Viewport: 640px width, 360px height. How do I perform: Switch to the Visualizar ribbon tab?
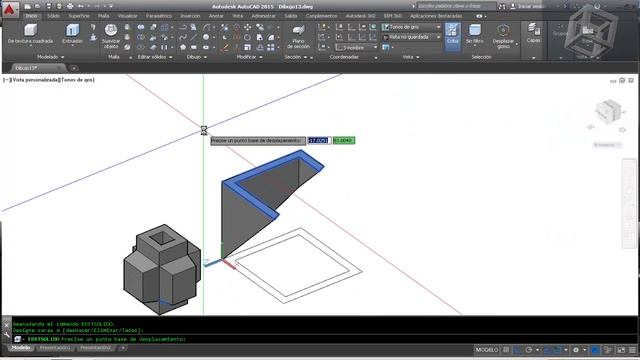tap(128, 16)
